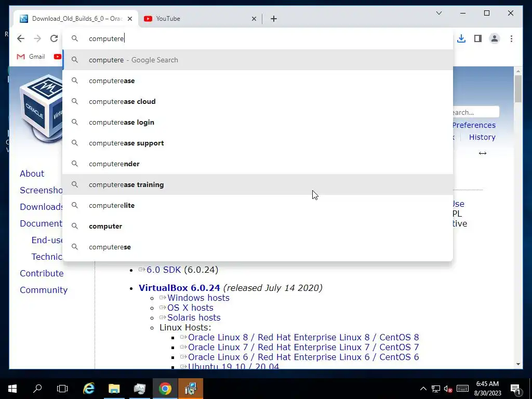Screen dimensions: 532x399
Task: Click the YouTube bookmark icon in bookmarks bar
Action: [57, 57]
